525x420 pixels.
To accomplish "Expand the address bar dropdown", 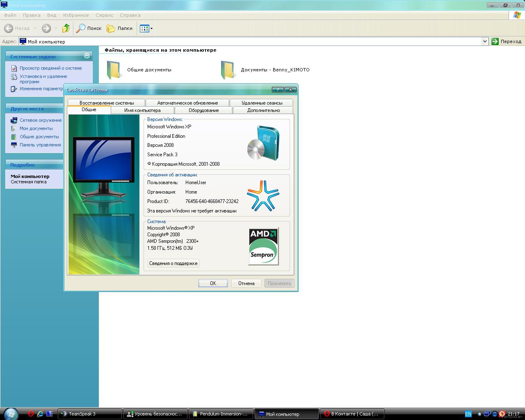I will (485, 41).
